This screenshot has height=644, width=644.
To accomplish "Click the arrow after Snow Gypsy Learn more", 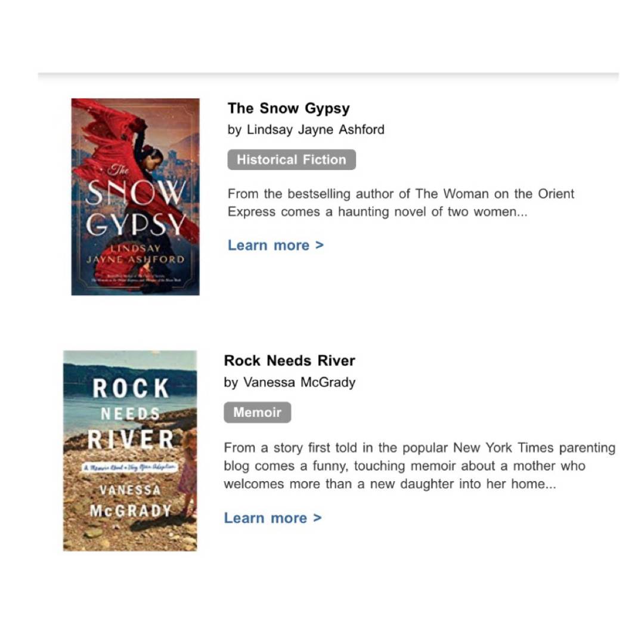I will pos(320,245).
